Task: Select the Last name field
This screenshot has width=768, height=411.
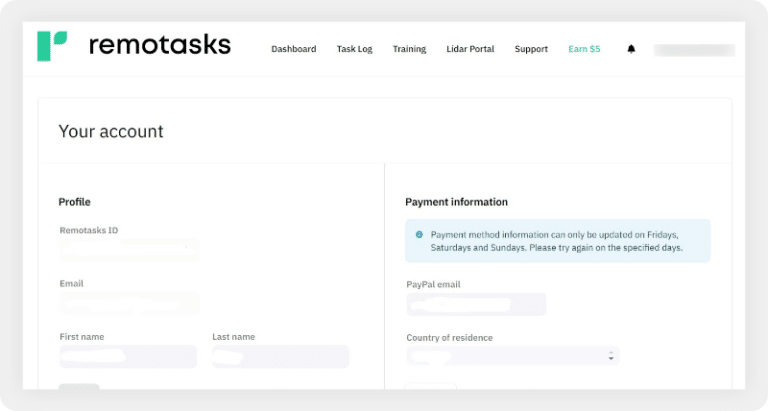Action: tap(280, 356)
